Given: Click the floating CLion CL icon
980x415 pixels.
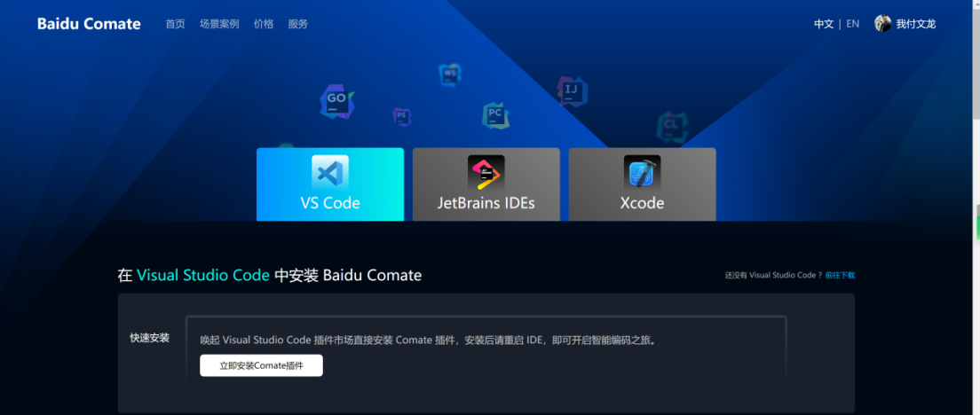Looking at the screenshot, I should [x=672, y=127].
